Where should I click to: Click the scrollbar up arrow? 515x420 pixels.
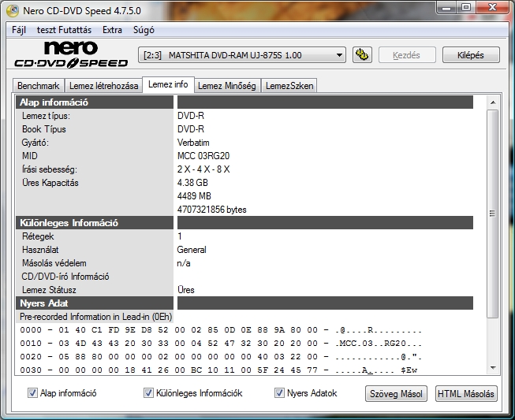pyautogui.click(x=493, y=102)
